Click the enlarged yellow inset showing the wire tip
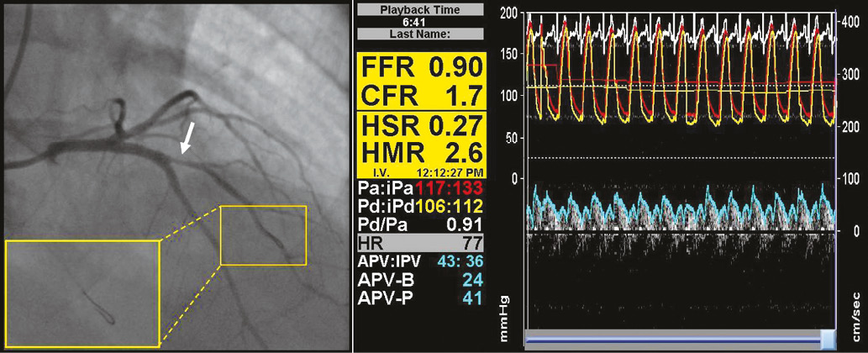 (x=82, y=293)
